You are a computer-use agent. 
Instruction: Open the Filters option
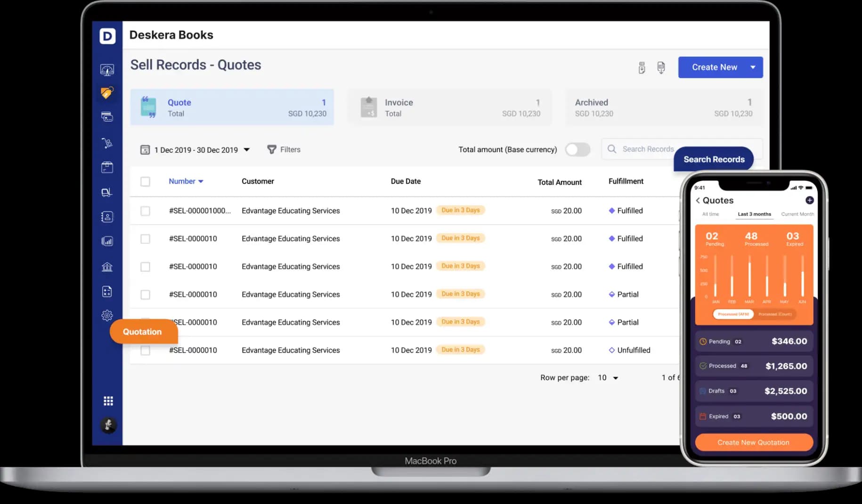pyautogui.click(x=284, y=150)
